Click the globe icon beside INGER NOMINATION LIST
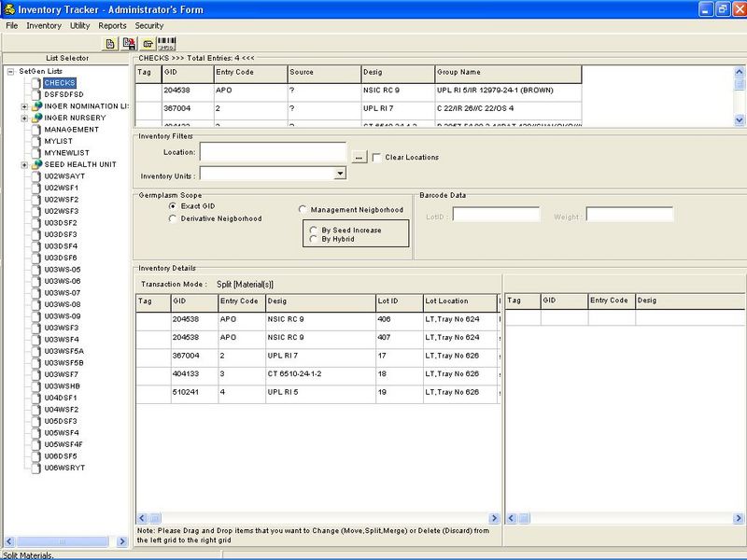 point(36,105)
